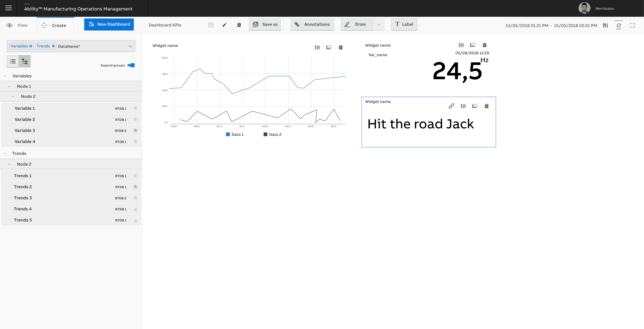Open the hamburger main menu
This screenshot has height=329, width=644.
8,8
